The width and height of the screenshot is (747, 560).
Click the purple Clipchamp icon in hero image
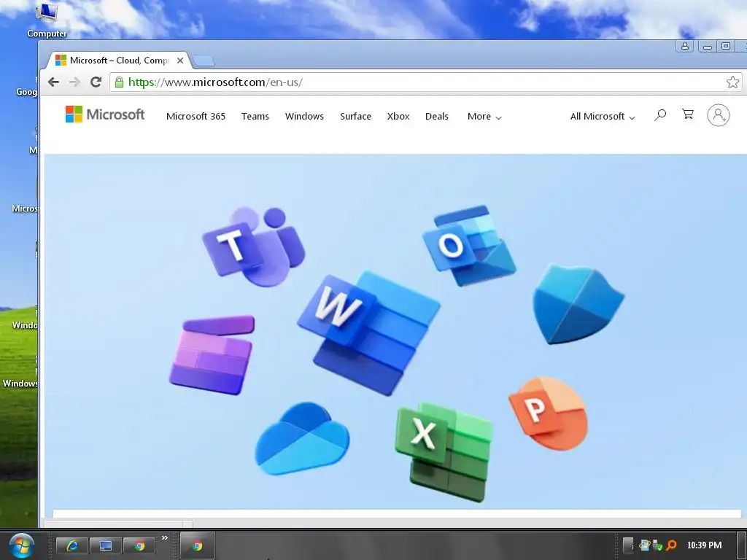click(x=212, y=355)
